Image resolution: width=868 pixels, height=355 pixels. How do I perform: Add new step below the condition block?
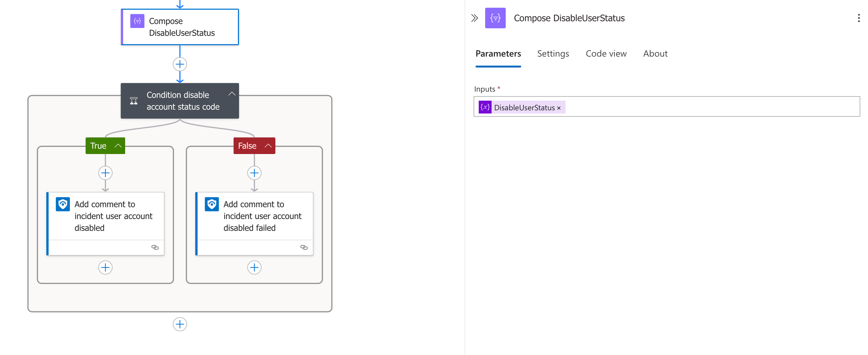pos(180,324)
